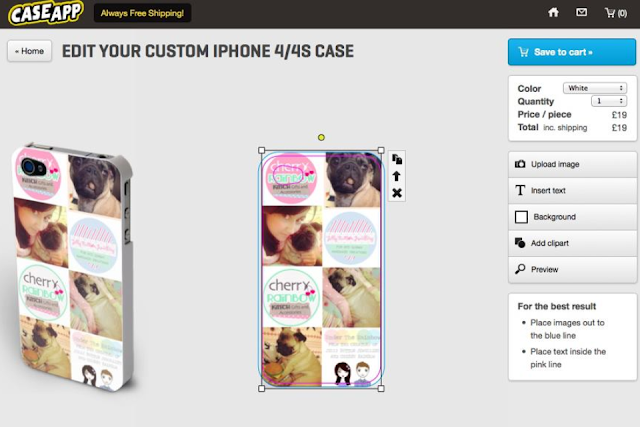
Task: Delete selected image with X icon
Action: click(x=397, y=193)
